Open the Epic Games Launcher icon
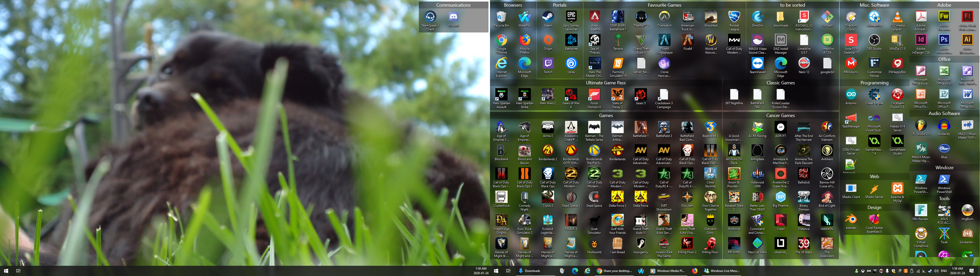980x276 pixels. tap(571, 21)
